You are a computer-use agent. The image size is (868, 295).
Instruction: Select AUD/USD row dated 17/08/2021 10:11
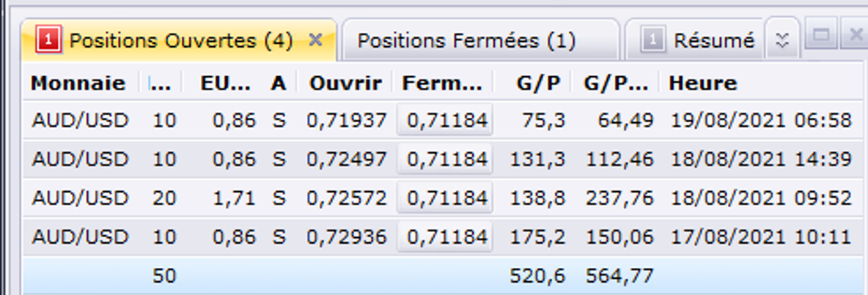442,236
